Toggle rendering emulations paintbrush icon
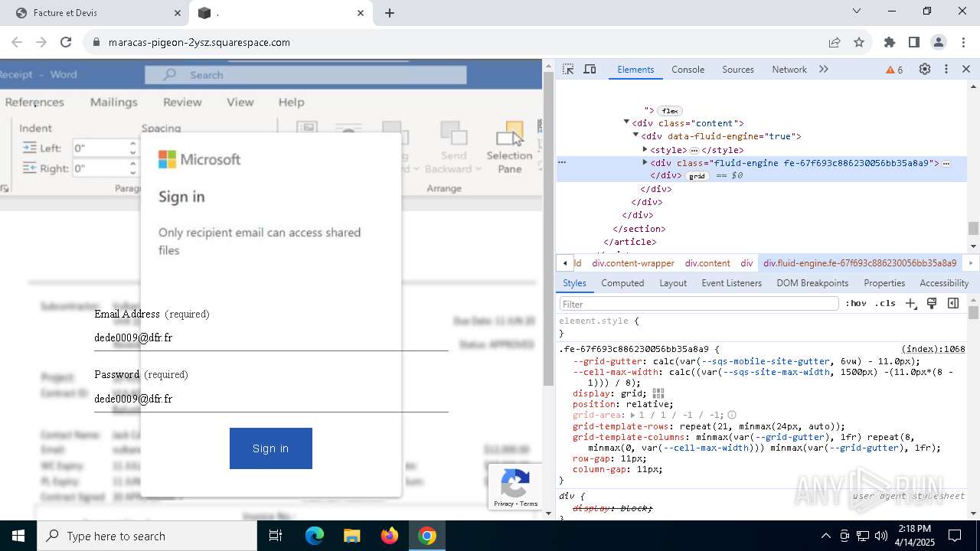 [x=932, y=304]
